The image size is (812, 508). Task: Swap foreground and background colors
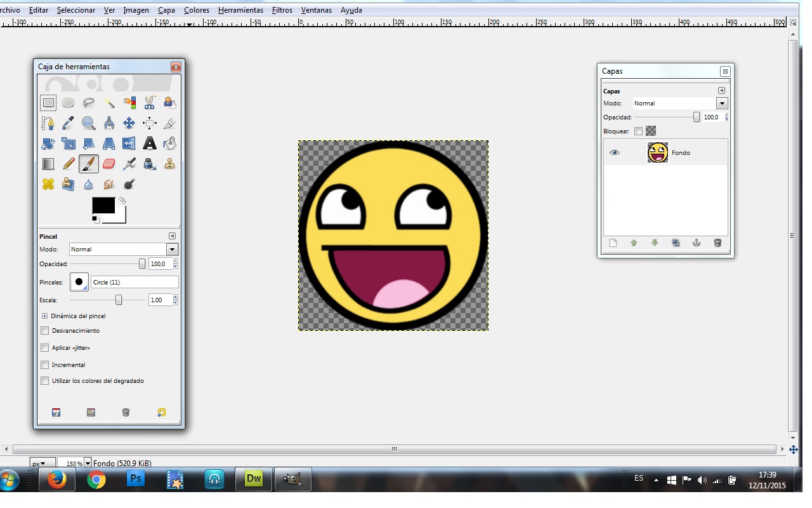[x=122, y=201]
